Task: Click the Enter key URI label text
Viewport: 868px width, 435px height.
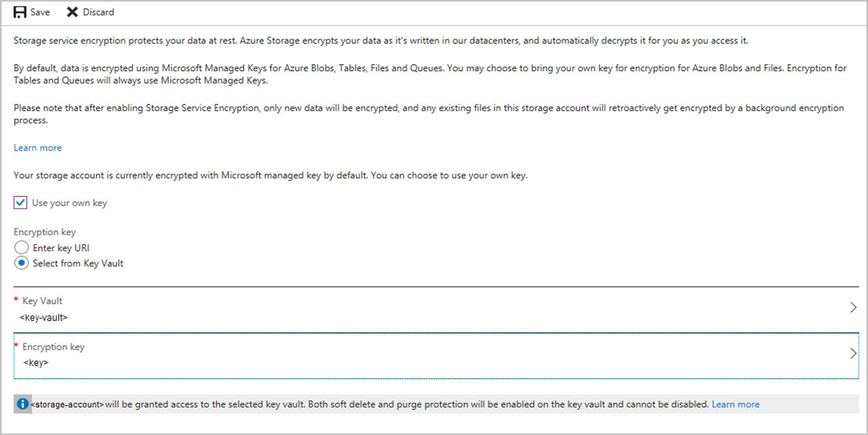Action: coord(61,248)
